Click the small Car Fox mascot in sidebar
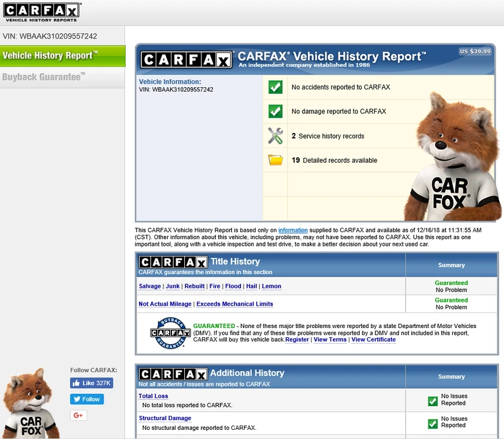Screen dimensions: 504x439 coord(31,403)
